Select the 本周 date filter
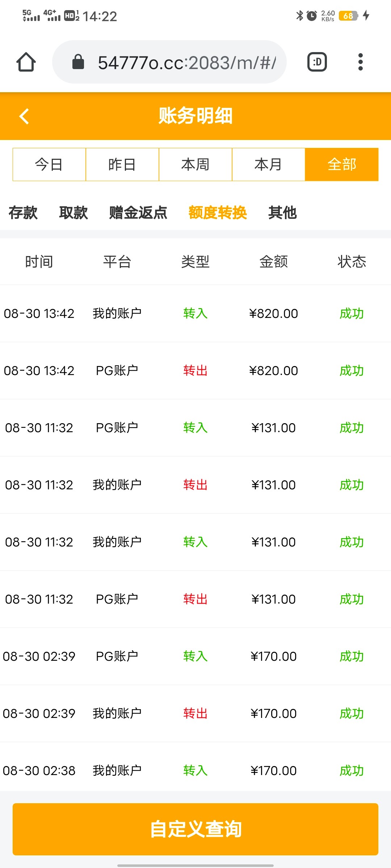The width and height of the screenshot is (391, 868). tap(195, 165)
